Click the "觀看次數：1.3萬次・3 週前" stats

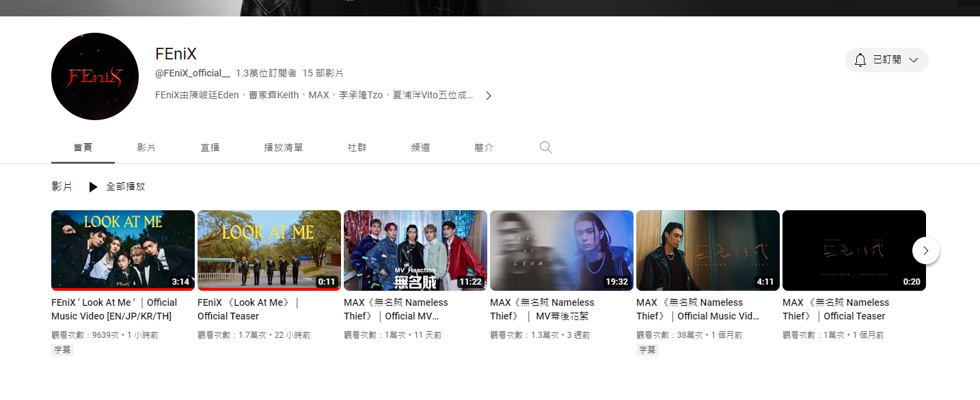click(x=540, y=335)
